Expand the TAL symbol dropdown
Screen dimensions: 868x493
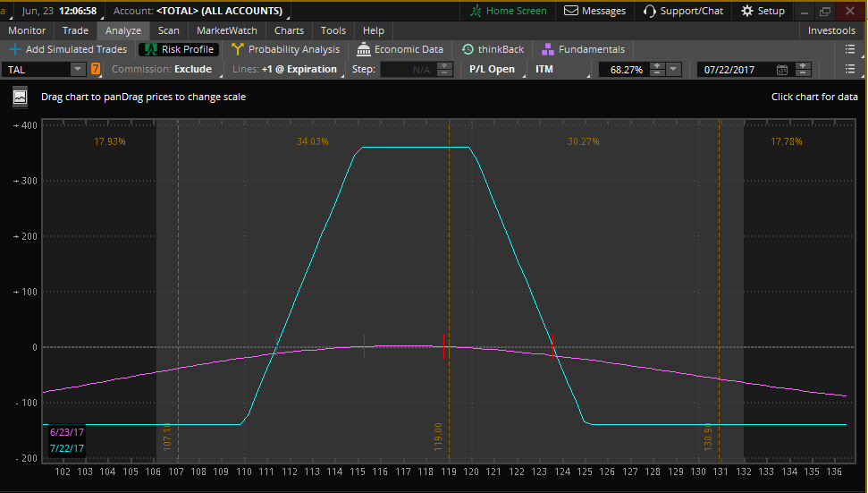point(77,69)
